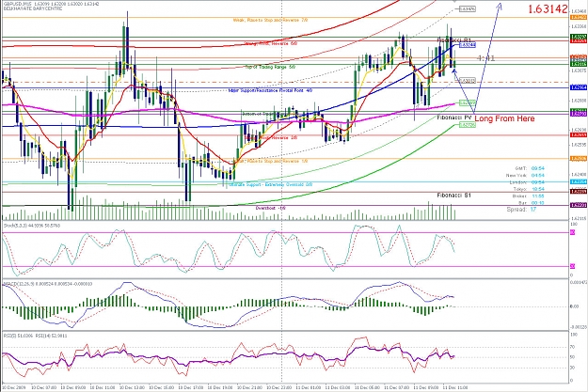Image resolution: width=588 pixels, height=392 pixels.
Task: Click the upper magenta level tag in Stochastic panel
Action: [573, 233]
